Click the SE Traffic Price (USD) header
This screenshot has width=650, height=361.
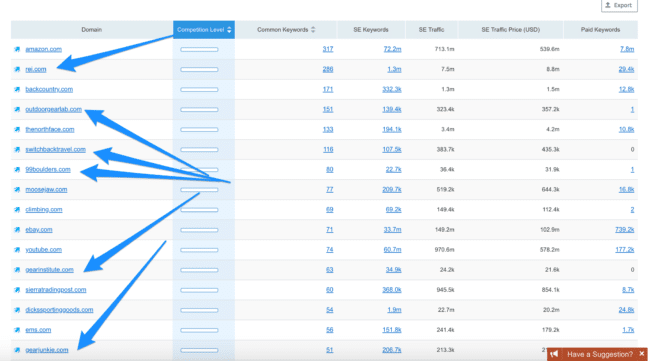click(x=511, y=30)
